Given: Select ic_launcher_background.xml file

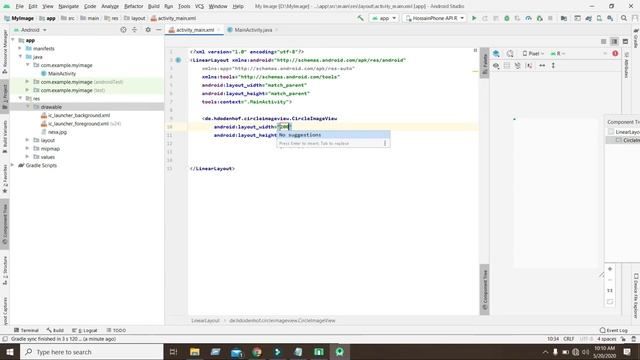Looking at the screenshot, I should (x=79, y=115).
